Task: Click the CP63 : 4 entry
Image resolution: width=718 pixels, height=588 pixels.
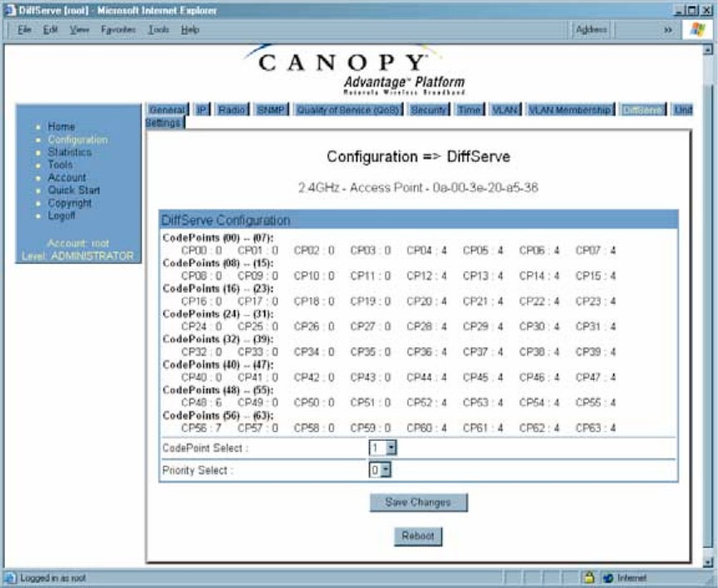Action: (x=596, y=428)
